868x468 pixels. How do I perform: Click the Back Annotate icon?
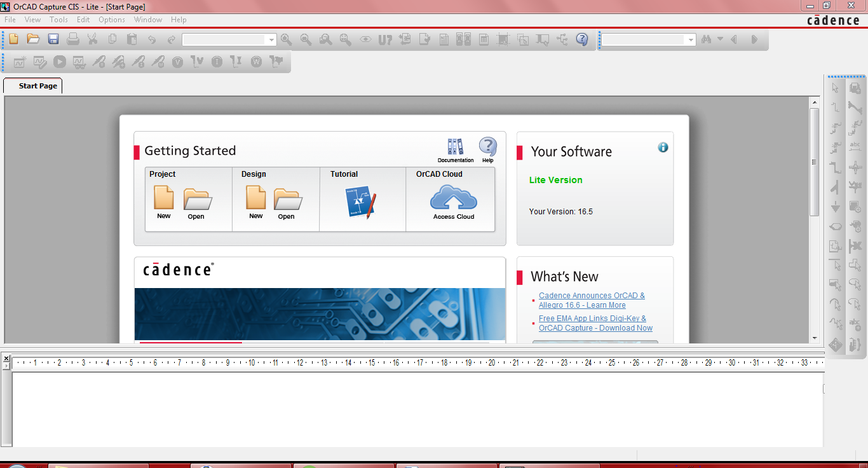pos(405,39)
